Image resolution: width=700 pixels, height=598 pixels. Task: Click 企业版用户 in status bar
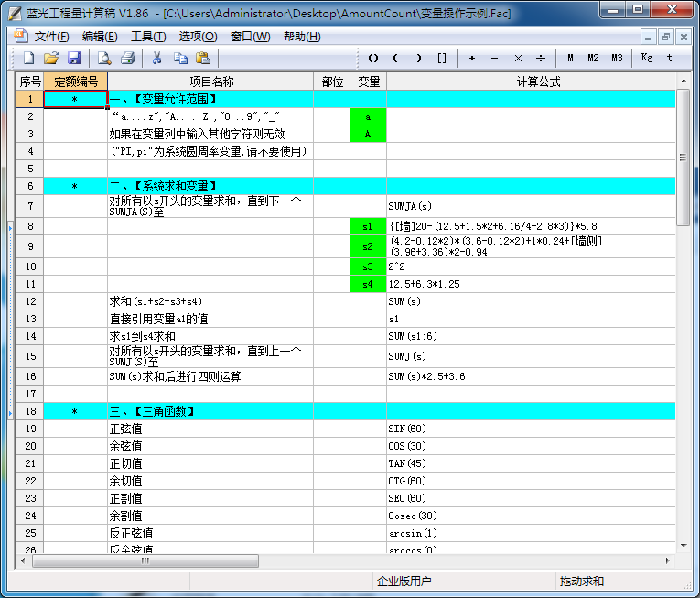tap(404, 581)
